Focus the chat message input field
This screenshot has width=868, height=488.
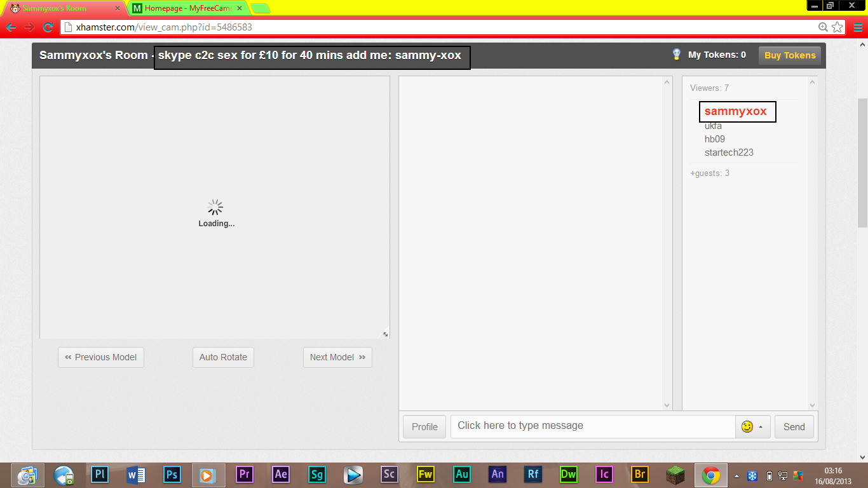click(x=593, y=426)
